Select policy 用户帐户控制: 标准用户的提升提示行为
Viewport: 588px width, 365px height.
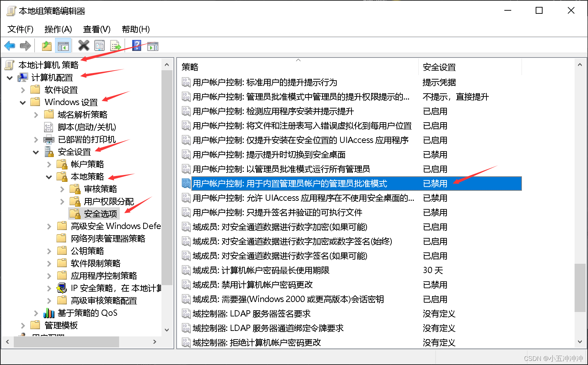pyautogui.click(x=265, y=82)
